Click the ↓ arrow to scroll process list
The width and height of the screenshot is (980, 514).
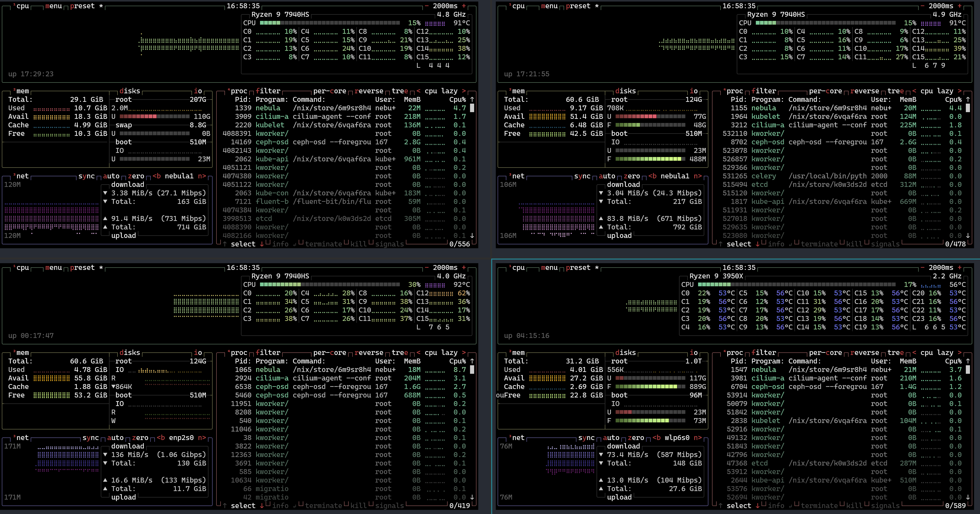coord(472,236)
